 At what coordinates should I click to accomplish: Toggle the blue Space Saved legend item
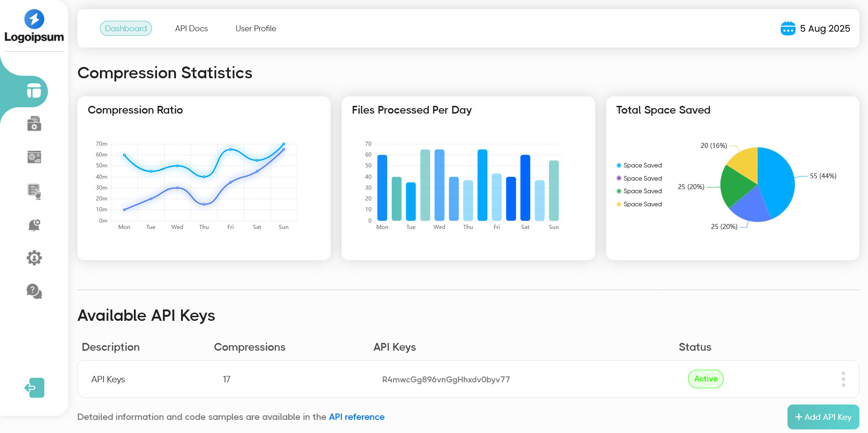(639, 166)
